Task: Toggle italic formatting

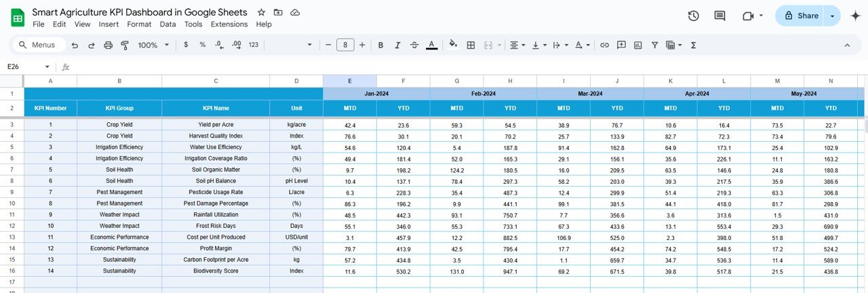Action: (x=397, y=45)
